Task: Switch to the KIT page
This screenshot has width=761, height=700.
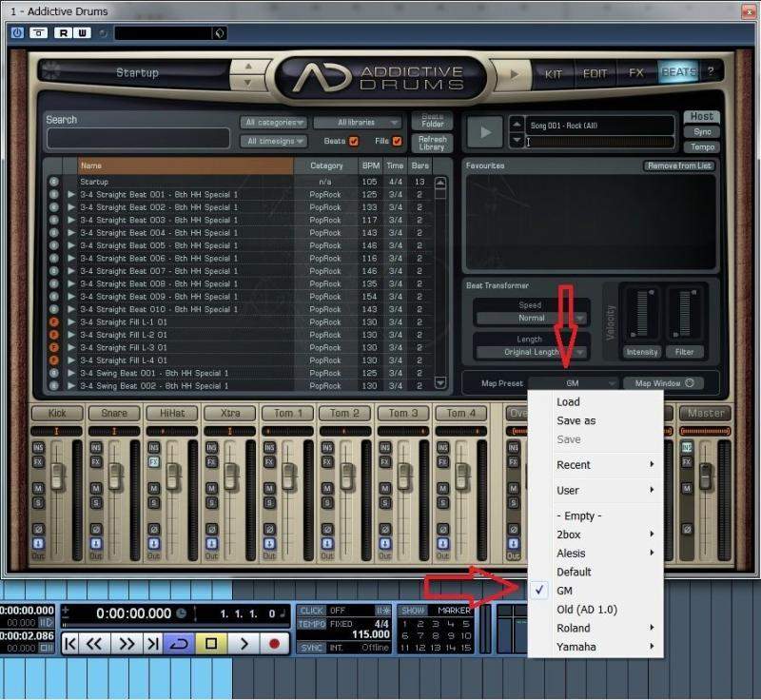Action: click(553, 73)
